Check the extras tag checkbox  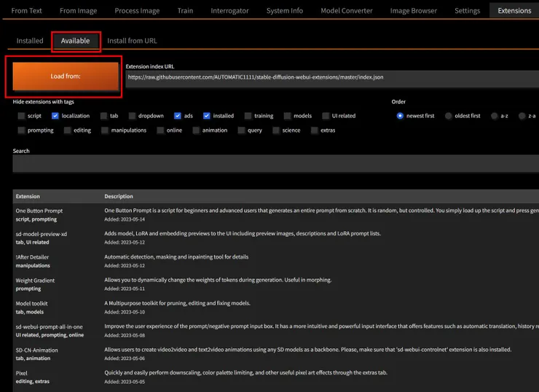coord(314,130)
